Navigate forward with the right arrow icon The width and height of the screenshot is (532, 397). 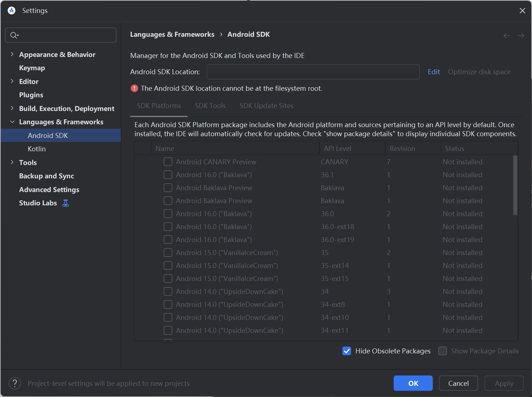pyautogui.click(x=520, y=36)
